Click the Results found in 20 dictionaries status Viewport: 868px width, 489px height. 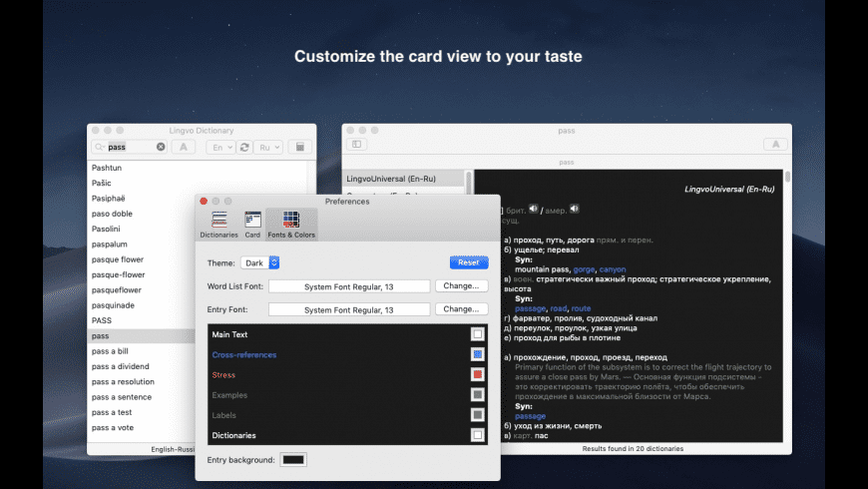[x=633, y=448]
